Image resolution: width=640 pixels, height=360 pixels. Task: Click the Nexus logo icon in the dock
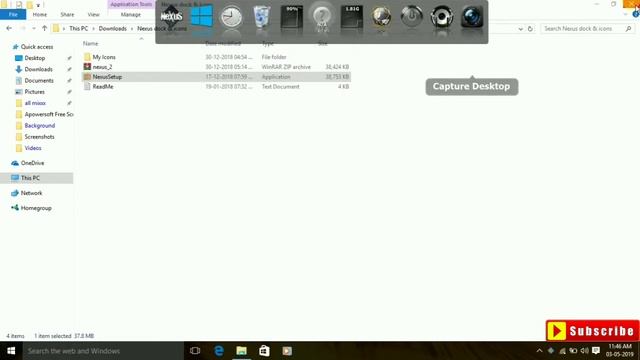[171, 17]
